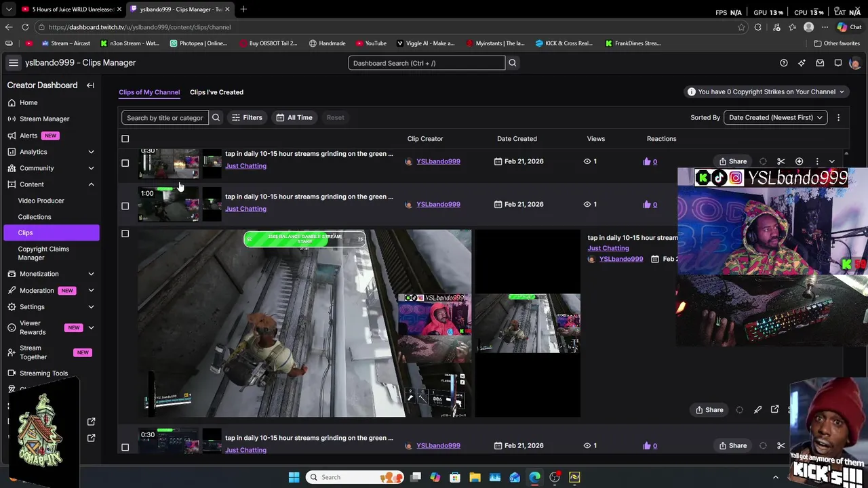Click the Search by title or category field
The image size is (868, 488).
click(x=165, y=118)
